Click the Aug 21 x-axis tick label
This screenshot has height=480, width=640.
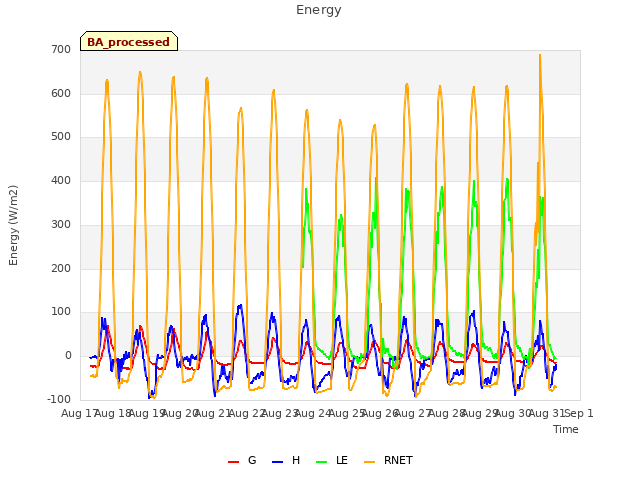click(x=213, y=413)
